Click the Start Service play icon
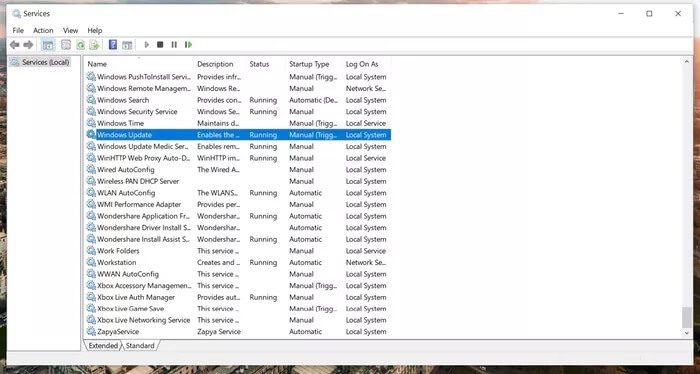 point(146,45)
